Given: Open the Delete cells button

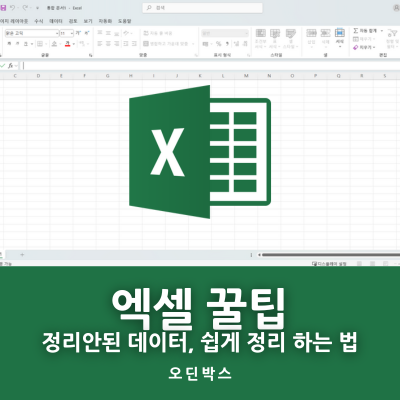Looking at the screenshot, I should tap(325, 37).
